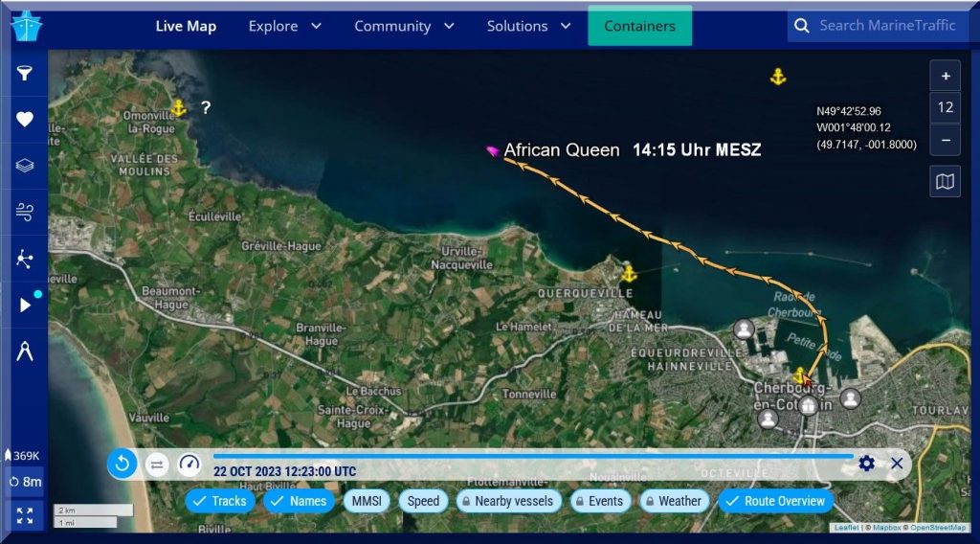Viewport: 980px width, 544px height.
Task: Open map layers panel
Action: click(x=25, y=166)
